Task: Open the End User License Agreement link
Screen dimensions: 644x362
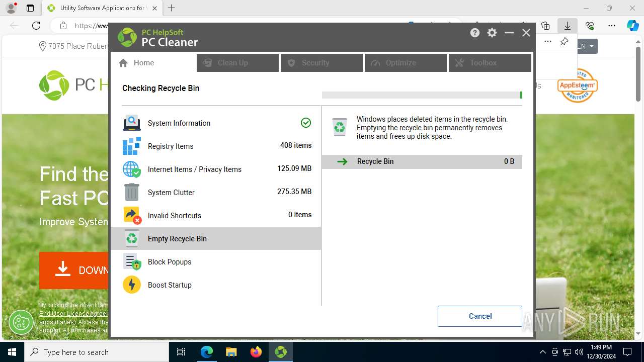Action: [x=73, y=314]
